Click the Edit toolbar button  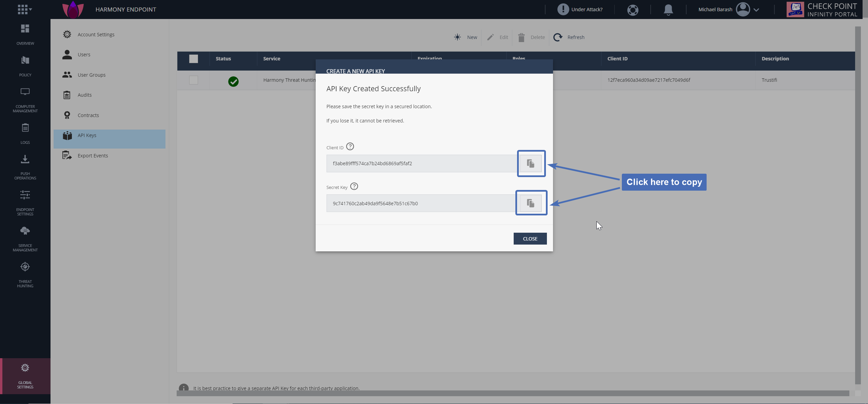click(x=497, y=37)
